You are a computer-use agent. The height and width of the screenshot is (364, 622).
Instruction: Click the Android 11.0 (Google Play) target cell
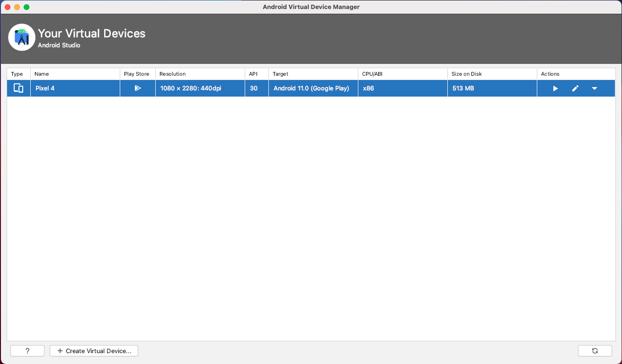click(313, 88)
